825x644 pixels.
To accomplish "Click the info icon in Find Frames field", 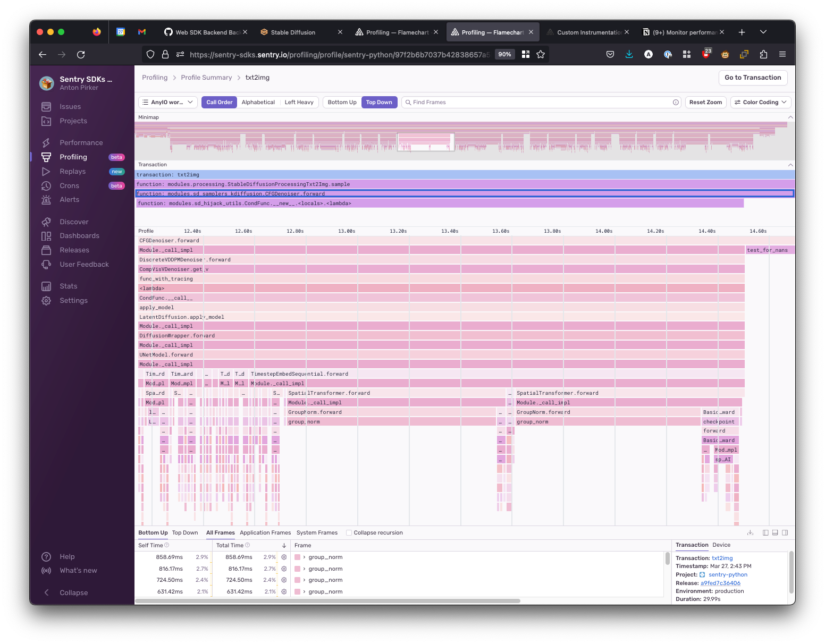I will [x=676, y=103].
